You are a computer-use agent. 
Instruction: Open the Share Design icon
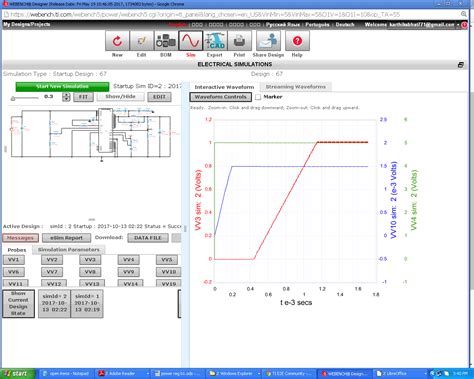pos(268,41)
